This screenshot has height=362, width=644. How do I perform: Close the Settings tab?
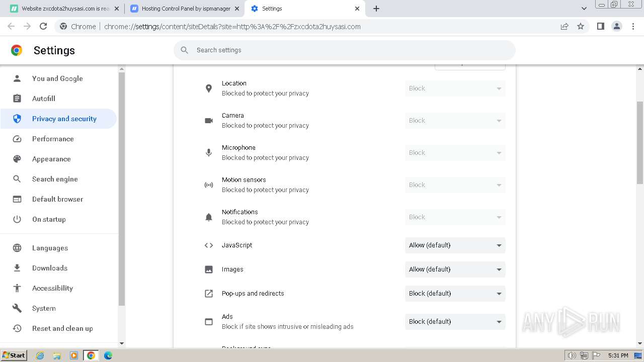[357, 9]
